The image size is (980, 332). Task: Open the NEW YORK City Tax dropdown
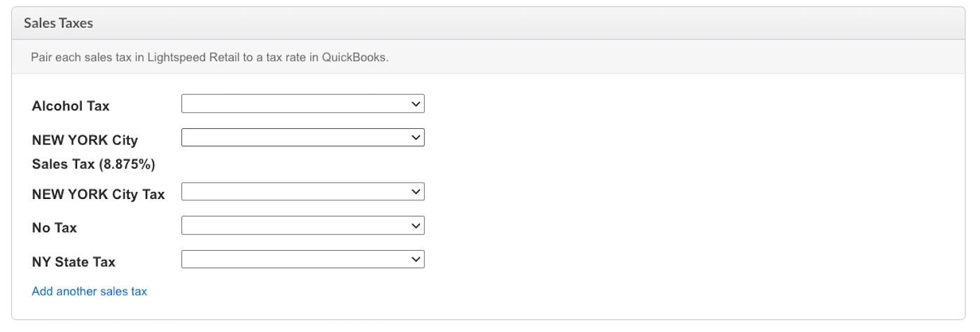pos(302,191)
